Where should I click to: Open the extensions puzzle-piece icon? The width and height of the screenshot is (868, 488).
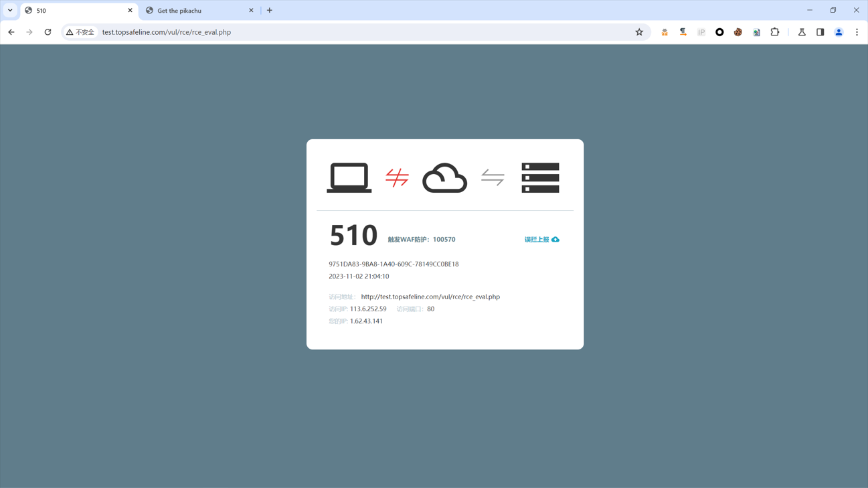tap(774, 31)
